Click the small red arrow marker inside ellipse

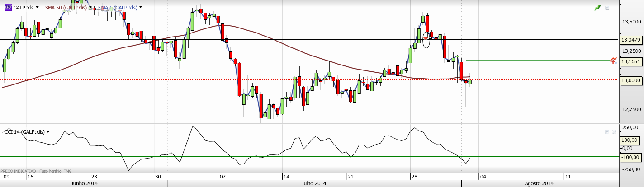tap(426, 38)
